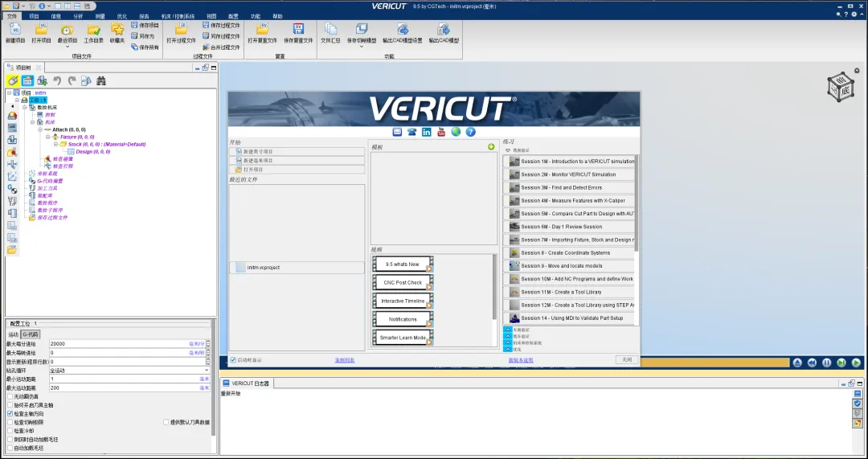Enable 无动画仿真 no-animation checkbox
Screen dimensions: 868x459
click(x=10, y=396)
